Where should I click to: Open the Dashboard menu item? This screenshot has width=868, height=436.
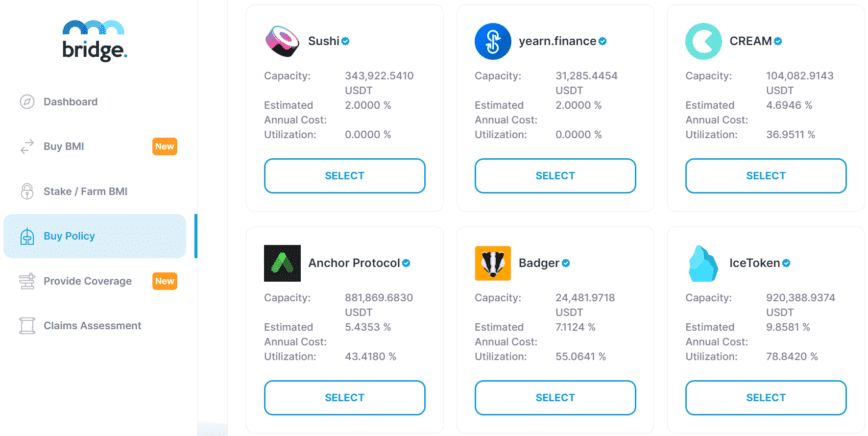(x=70, y=102)
